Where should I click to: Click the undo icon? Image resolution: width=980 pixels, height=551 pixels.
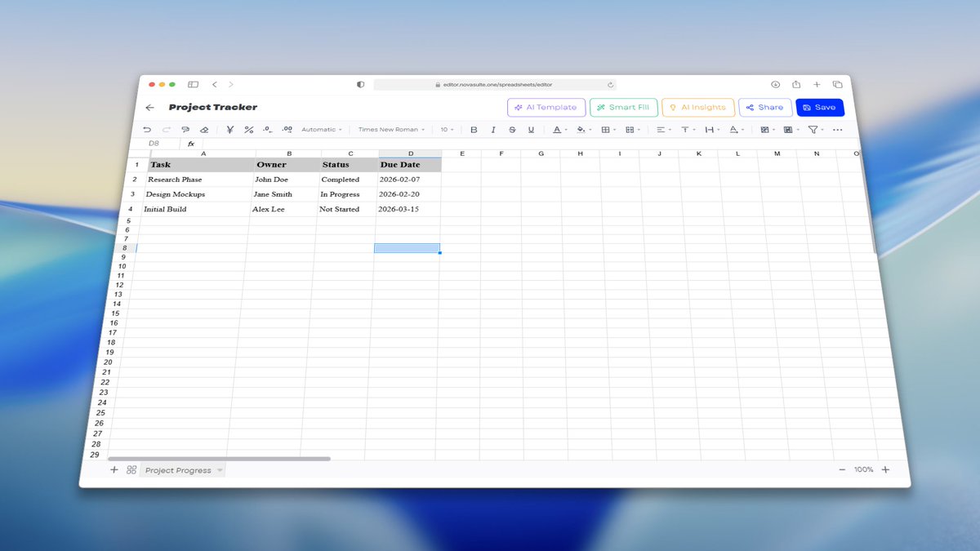click(147, 129)
